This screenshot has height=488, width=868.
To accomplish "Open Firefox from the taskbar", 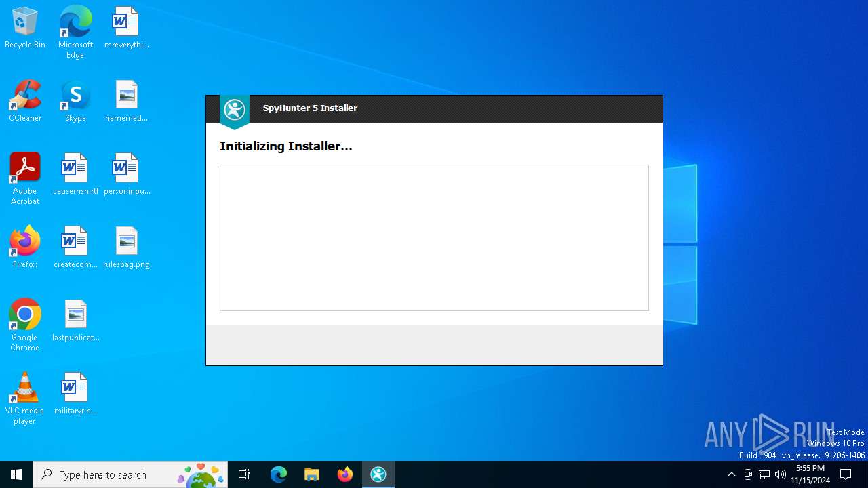I will click(x=345, y=474).
